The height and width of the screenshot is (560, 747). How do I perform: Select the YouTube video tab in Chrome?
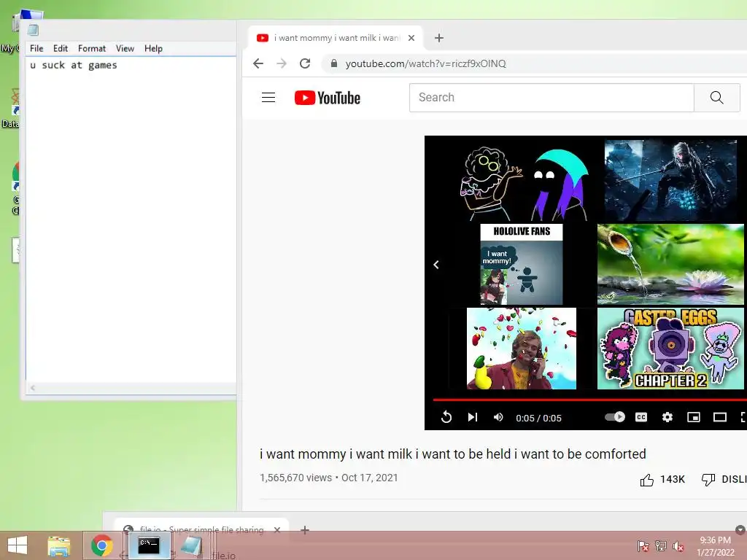click(x=336, y=38)
